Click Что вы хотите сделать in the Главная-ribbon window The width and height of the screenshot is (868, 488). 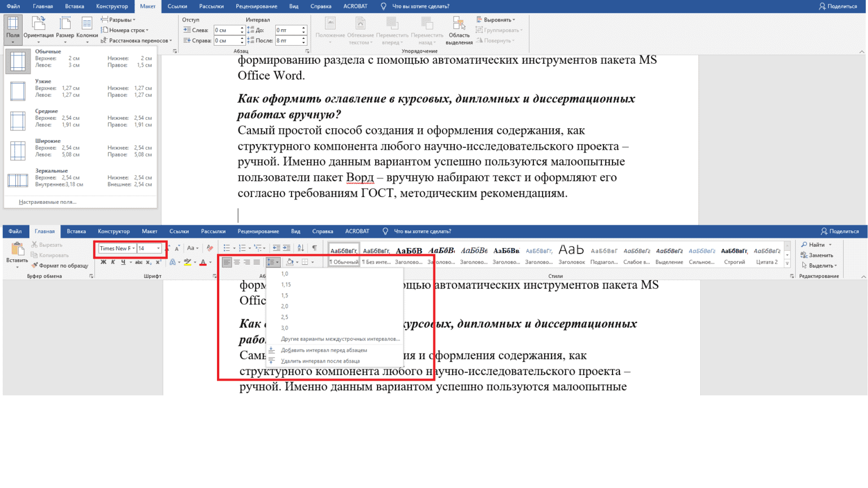point(422,231)
